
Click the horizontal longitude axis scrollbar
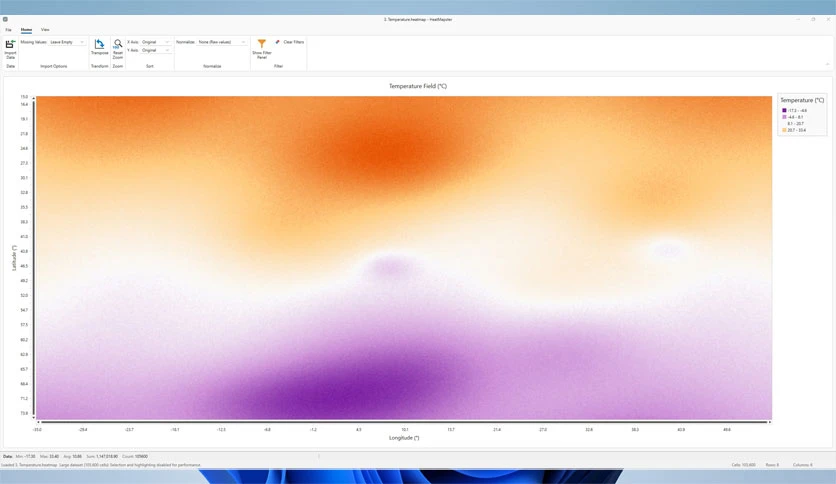(404, 422)
